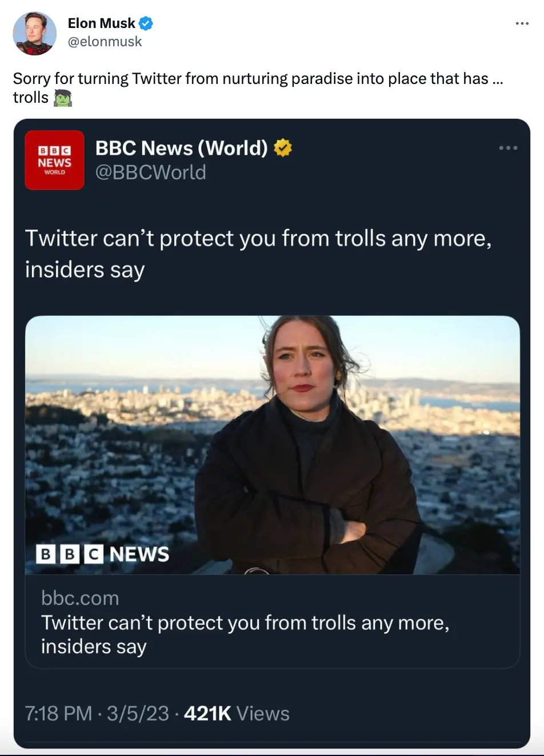Select the @BBCWorld handle
Image resolution: width=544 pixels, height=756 pixels.
pos(150,172)
